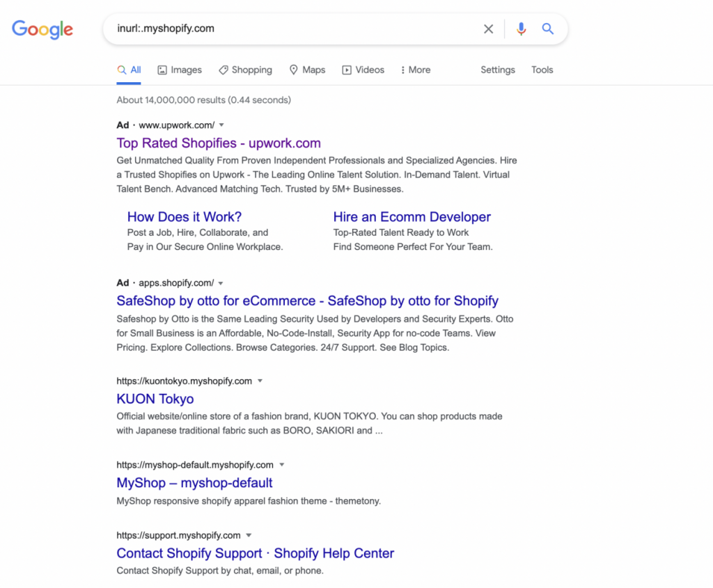713x588 pixels.
Task: Expand the arrow next to myshop-default.myshopify.com
Action: (x=282, y=464)
